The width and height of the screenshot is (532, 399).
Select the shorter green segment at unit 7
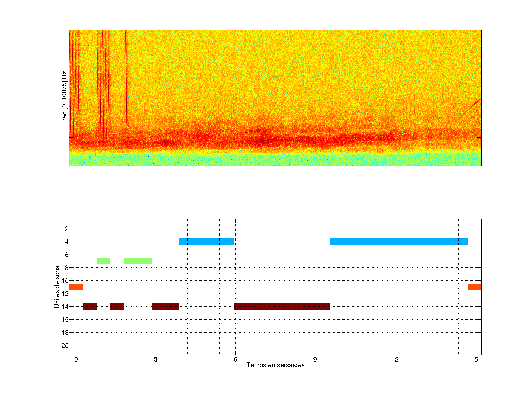[103, 261]
